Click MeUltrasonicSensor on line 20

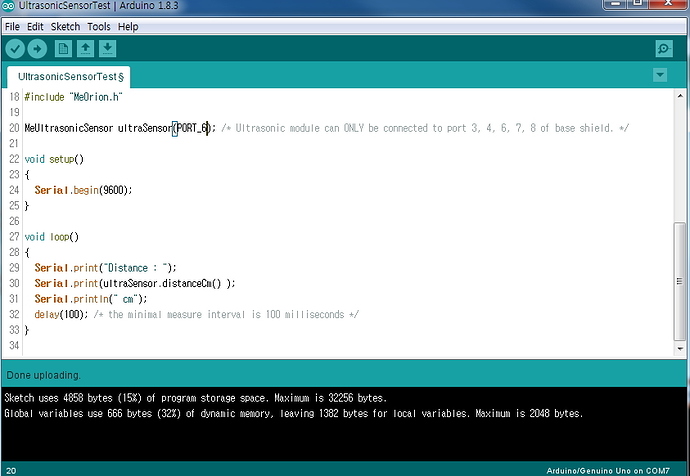click(x=69, y=128)
